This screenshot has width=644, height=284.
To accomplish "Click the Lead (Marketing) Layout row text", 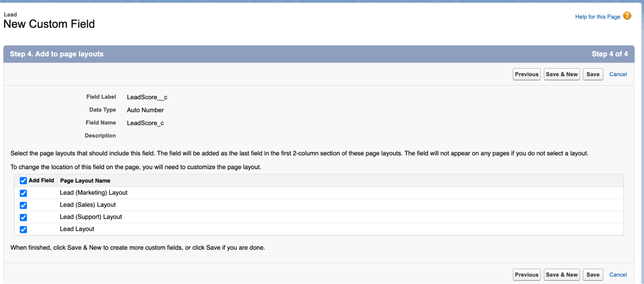I will (x=93, y=193).
